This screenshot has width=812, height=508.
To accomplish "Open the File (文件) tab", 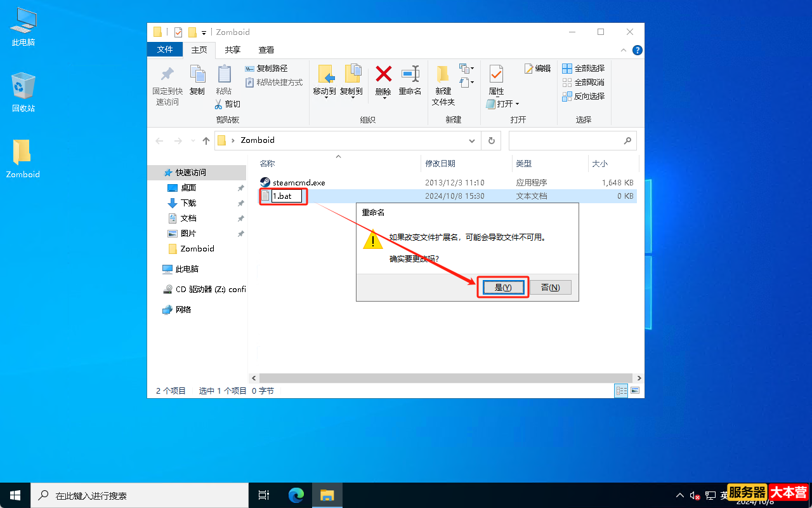I will [x=165, y=50].
